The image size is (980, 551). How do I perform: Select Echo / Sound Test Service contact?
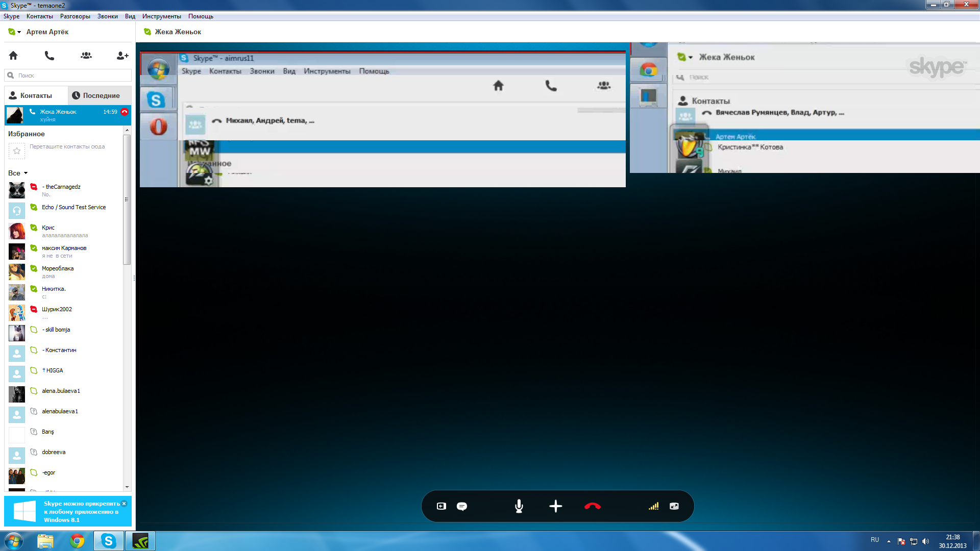tap(64, 211)
